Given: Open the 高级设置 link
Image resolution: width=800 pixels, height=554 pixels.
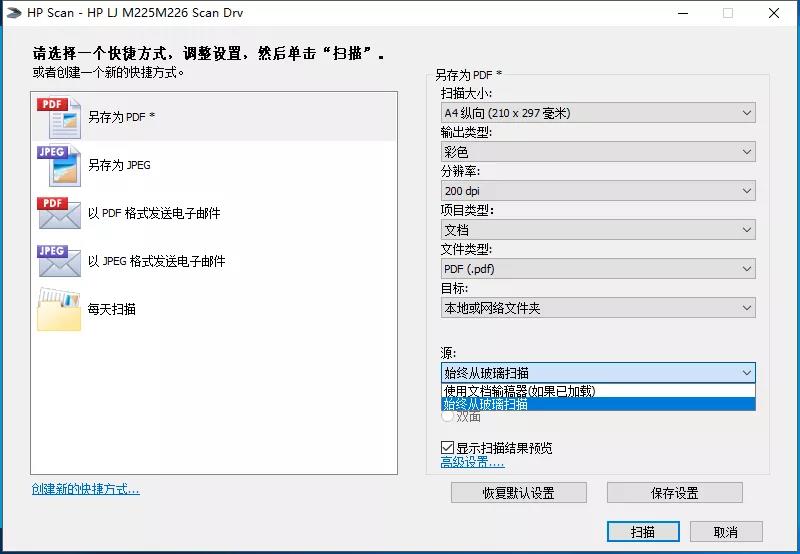Looking at the screenshot, I should point(473,462).
